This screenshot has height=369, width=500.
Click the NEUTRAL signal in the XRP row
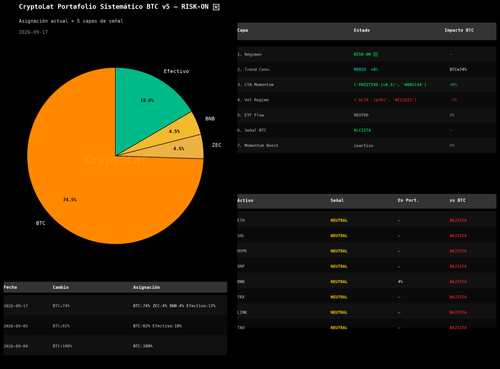click(339, 266)
